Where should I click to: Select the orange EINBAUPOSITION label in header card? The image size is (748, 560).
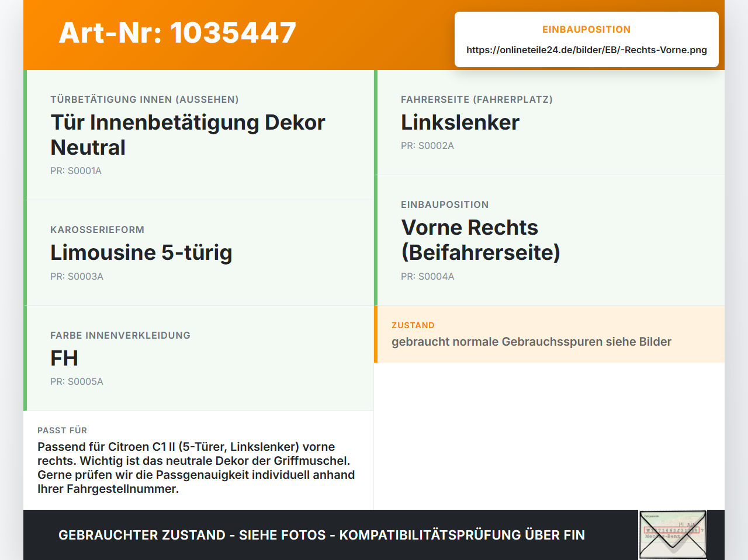point(587,29)
